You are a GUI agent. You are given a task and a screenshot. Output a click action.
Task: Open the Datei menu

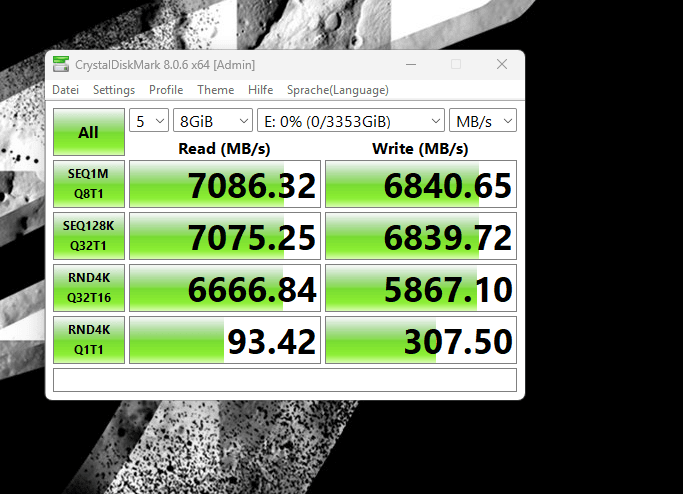pos(65,90)
